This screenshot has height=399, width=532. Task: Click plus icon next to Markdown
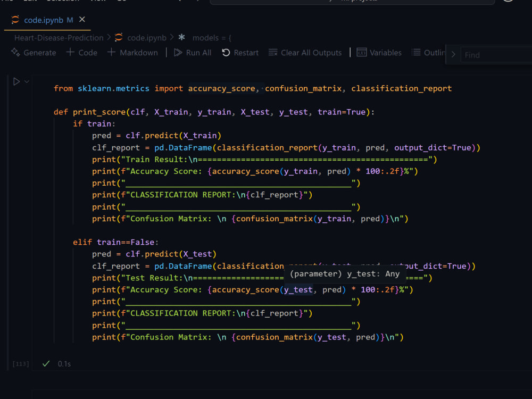pyautogui.click(x=111, y=52)
